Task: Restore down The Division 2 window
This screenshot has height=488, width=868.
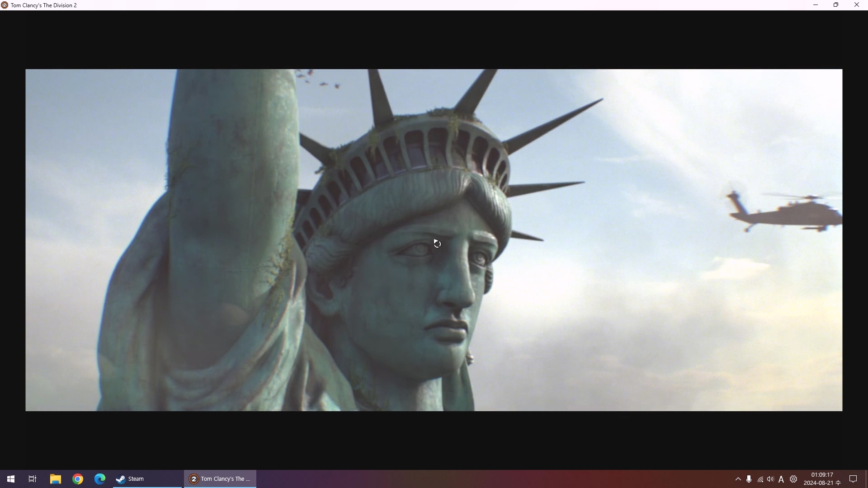Action: click(836, 5)
